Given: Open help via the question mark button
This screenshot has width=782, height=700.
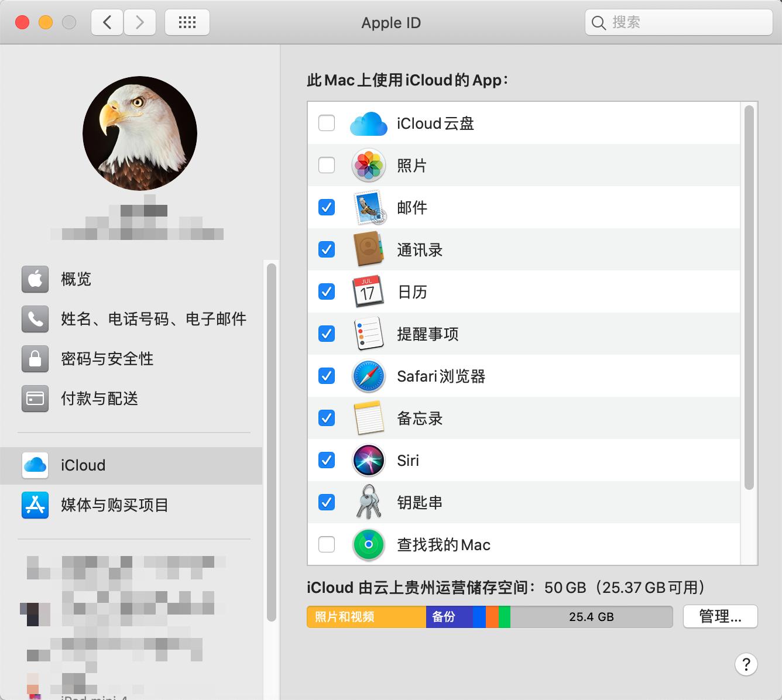Looking at the screenshot, I should click(746, 664).
